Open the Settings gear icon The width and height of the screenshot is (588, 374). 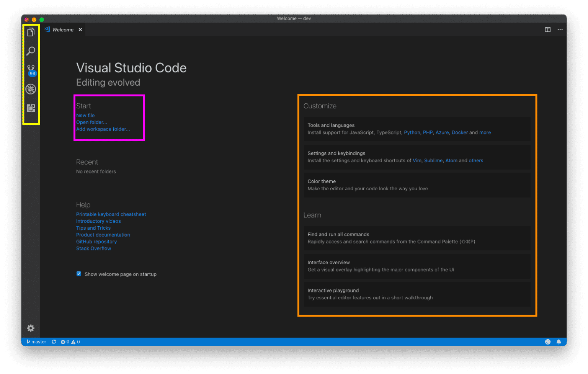tap(31, 328)
